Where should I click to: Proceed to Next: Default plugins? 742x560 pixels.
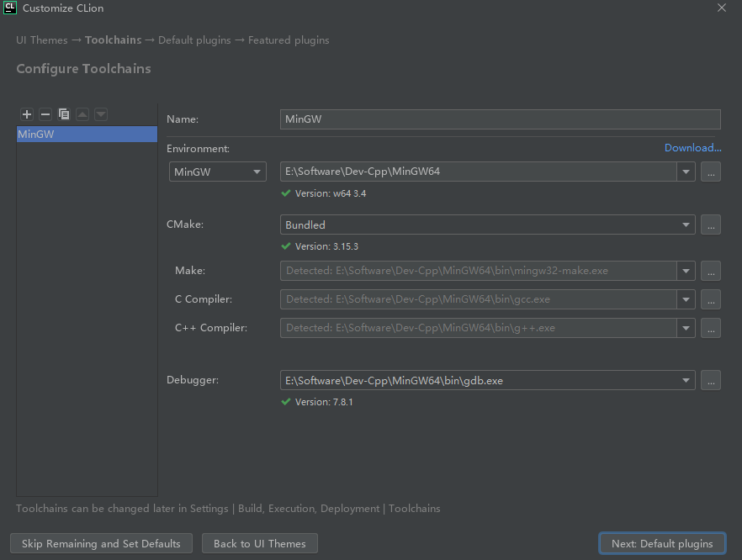tap(662, 543)
